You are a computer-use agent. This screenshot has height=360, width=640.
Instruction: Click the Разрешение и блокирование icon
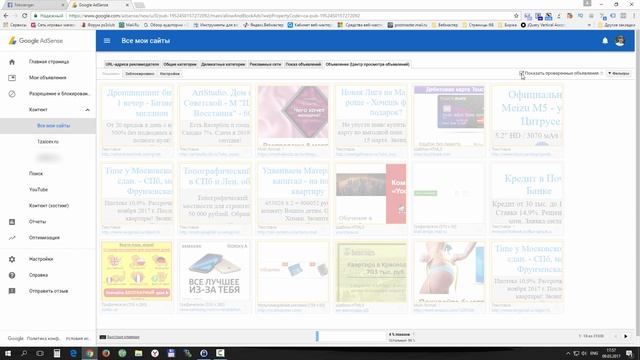(x=12, y=94)
